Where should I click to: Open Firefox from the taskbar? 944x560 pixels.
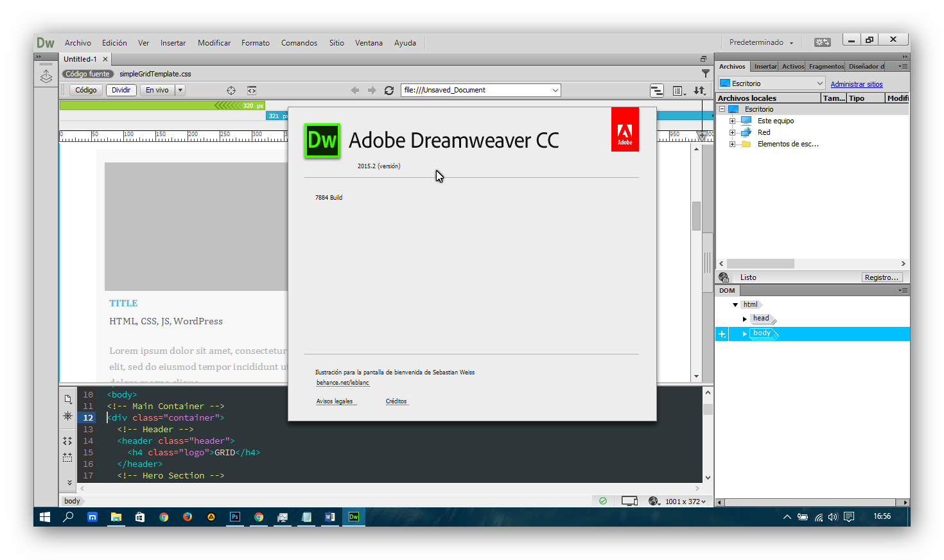click(188, 517)
